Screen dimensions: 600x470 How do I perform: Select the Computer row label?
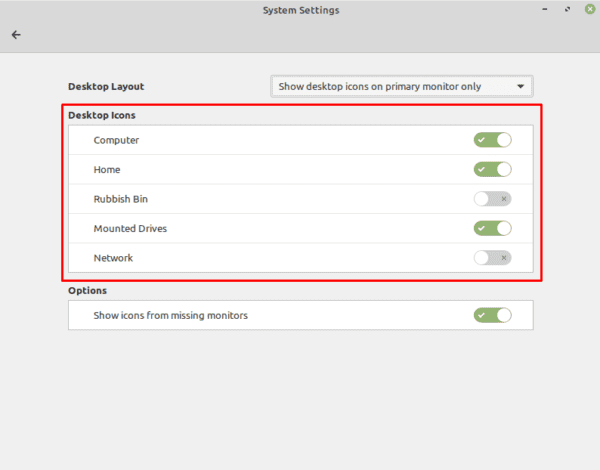click(x=116, y=140)
